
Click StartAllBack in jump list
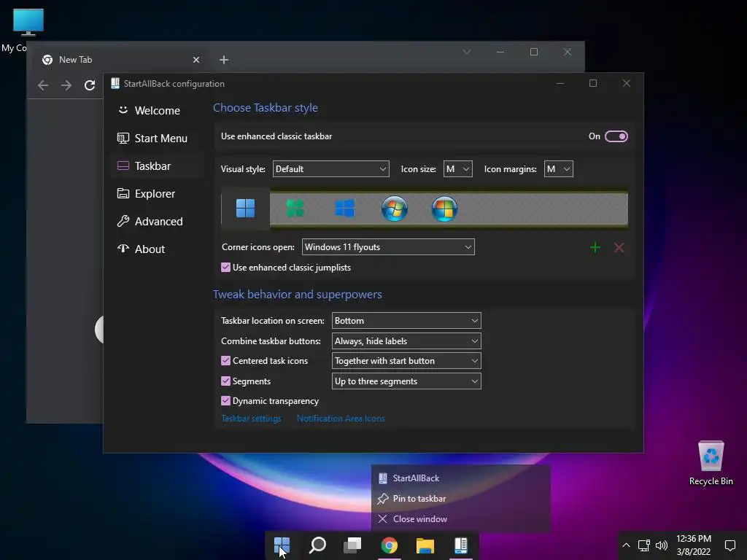(461, 478)
